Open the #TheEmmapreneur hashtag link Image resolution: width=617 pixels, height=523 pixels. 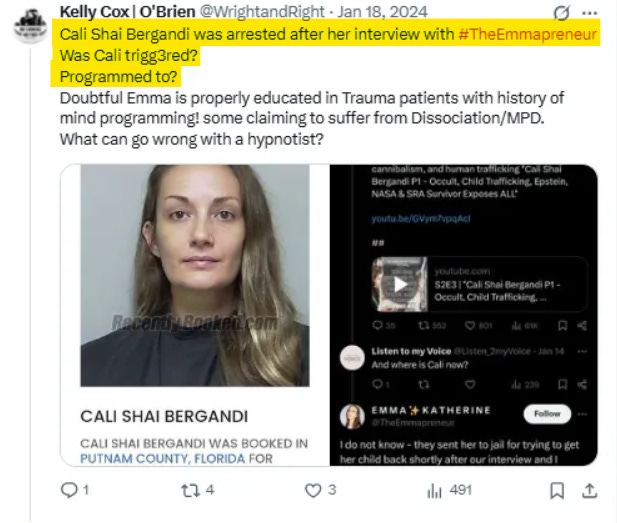527,34
